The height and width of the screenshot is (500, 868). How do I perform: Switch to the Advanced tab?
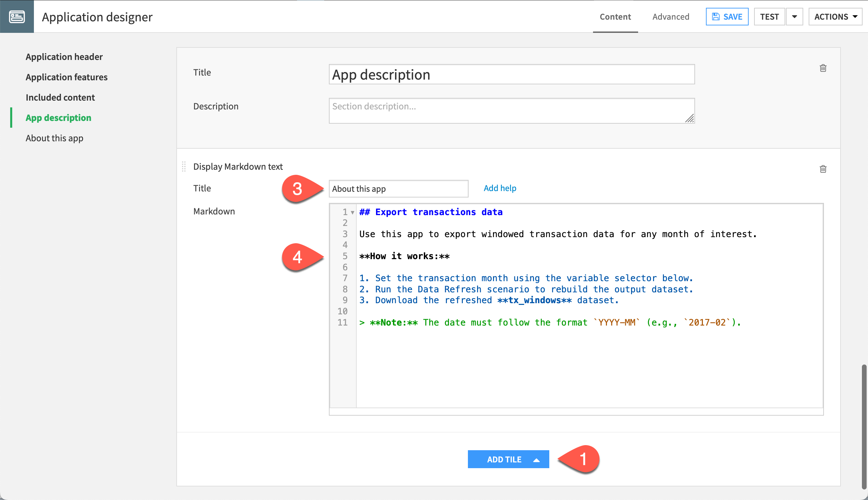click(x=671, y=17)
